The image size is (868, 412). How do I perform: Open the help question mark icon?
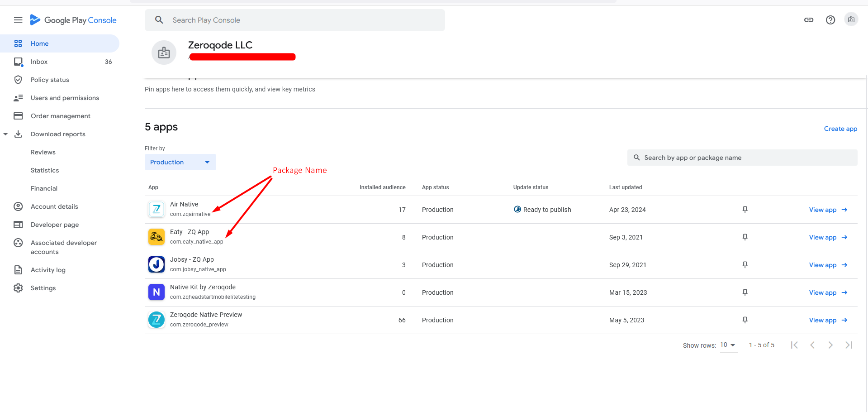[x=830, y=20]
